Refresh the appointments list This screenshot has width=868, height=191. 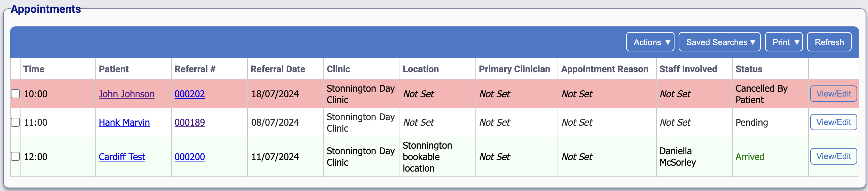point(829,42)
